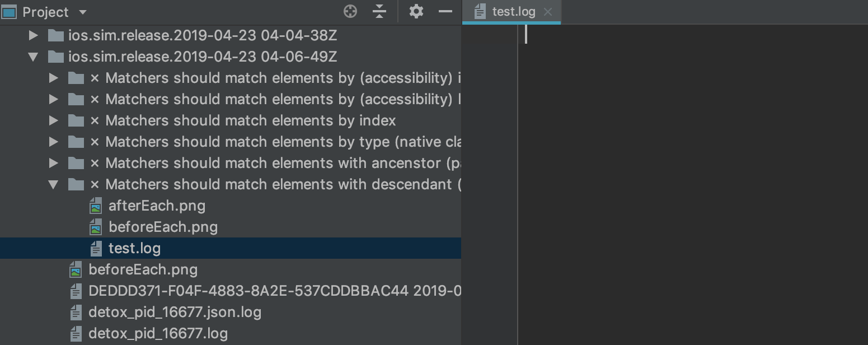This screenshot has width=868, height=345.
Task: Click the Collapse All icon in Project toolbar
Action: click(379, 11)
